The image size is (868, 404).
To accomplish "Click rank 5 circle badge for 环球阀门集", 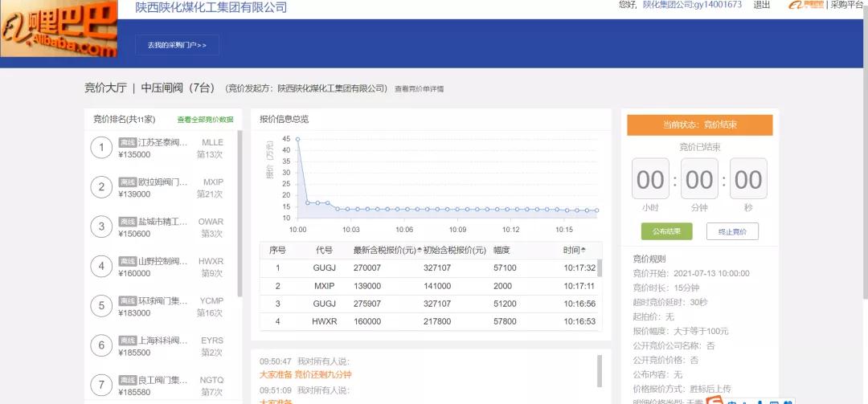I will (x=101, y=306).
